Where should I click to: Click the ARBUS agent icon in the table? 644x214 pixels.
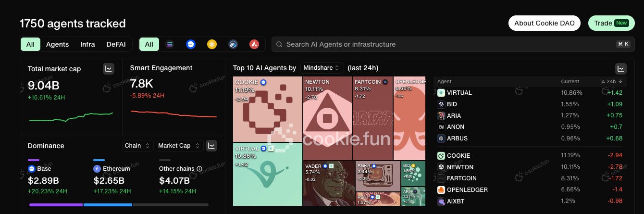coord(441,138)
